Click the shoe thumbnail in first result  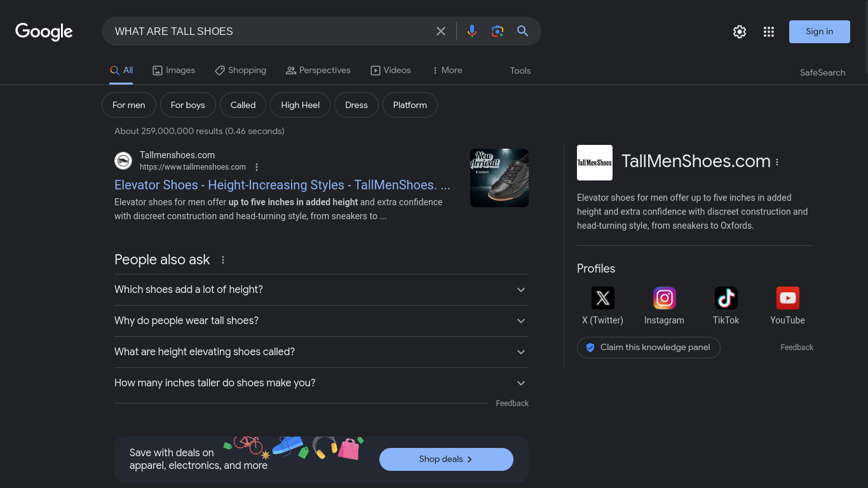coord(499,178)
